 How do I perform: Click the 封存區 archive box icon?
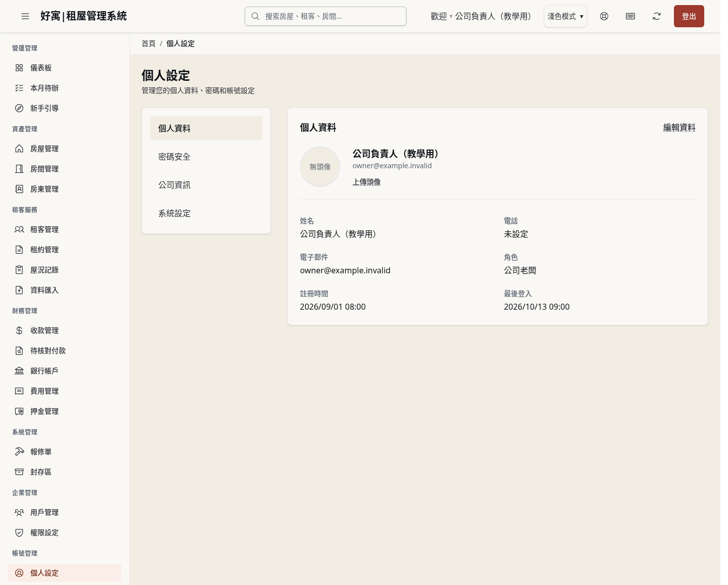point(19,472)
